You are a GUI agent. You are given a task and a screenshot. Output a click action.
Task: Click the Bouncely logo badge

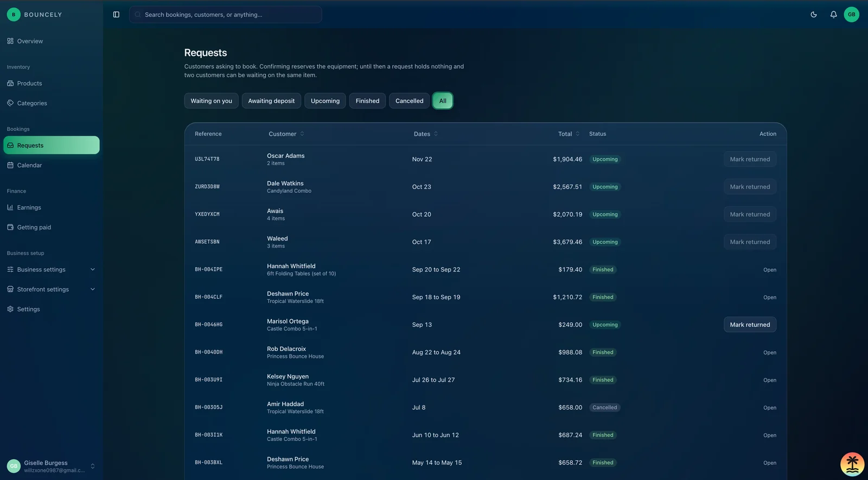pos(14,15)
